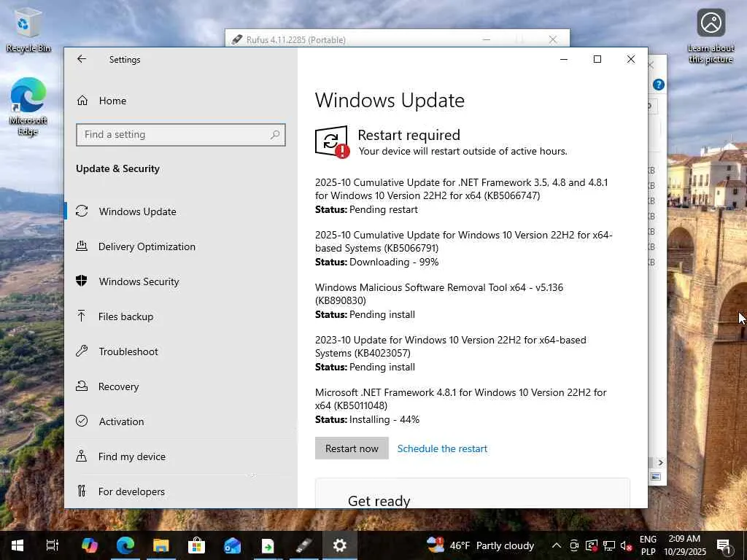Click the Get ready heading
The height and width of the screenshot is (560, 747).
(379, 500)
